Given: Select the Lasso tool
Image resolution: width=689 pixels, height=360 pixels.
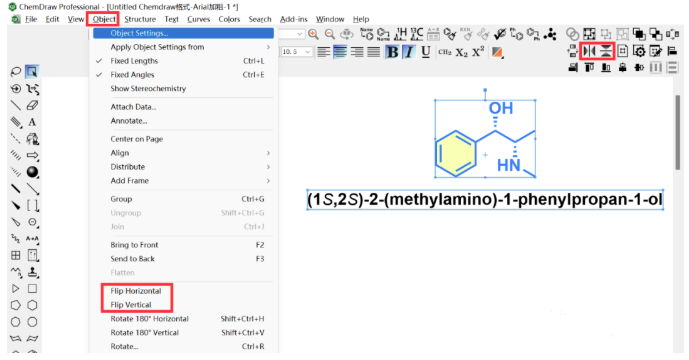Looking at the screenshot, I should pyautogui.click(x=16, y=72).
